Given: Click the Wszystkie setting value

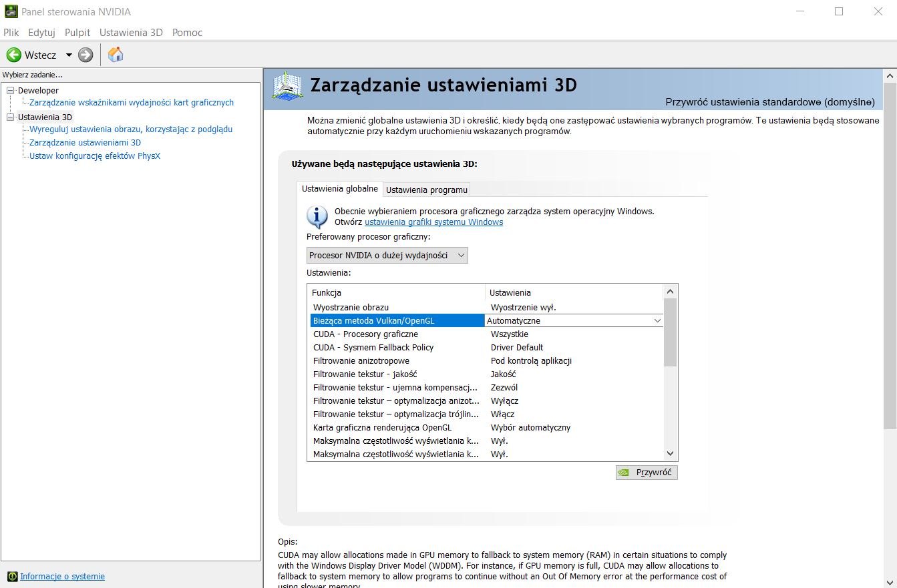Looking at the screenshot, I should click(x=509, y=334).
